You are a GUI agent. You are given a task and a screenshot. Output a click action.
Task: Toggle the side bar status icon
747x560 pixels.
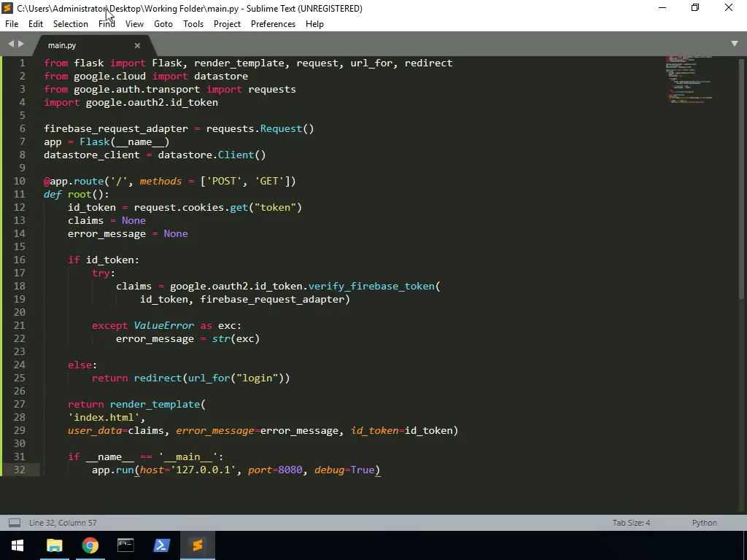[15, 523]
